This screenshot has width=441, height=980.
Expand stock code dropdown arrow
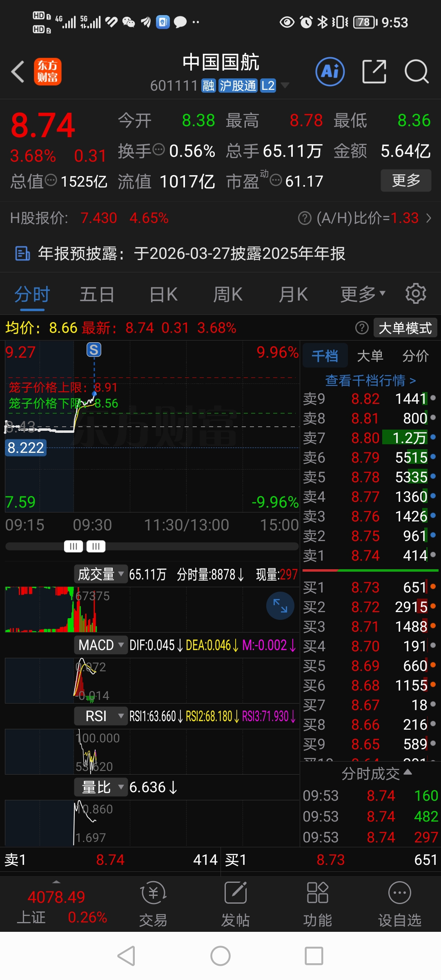pyautogui.click(x=285, y=85)
